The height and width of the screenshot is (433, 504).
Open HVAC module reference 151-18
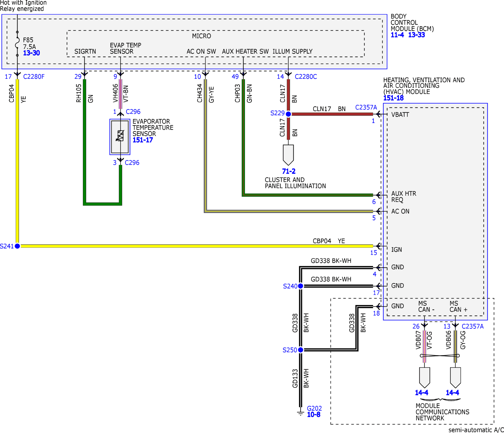pos(393,98)
